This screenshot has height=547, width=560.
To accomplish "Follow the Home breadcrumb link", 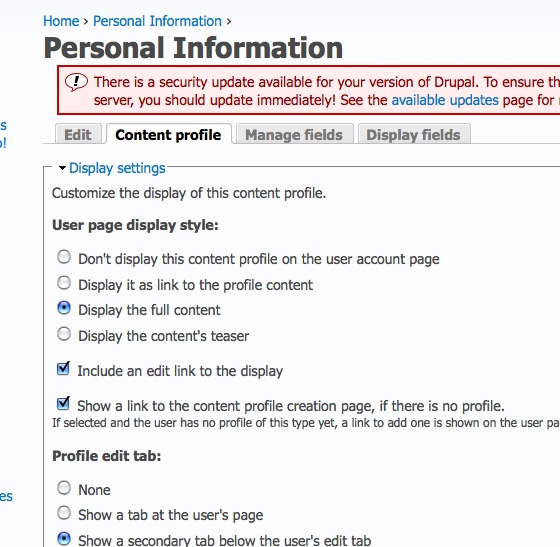I will pyautogui.click(x=61, y=21).
